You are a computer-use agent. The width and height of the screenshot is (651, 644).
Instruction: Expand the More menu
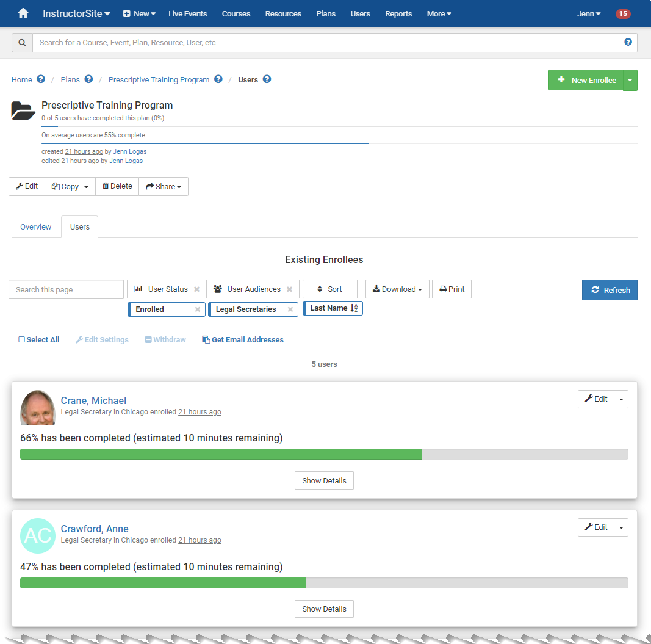(x=439, y=13)
